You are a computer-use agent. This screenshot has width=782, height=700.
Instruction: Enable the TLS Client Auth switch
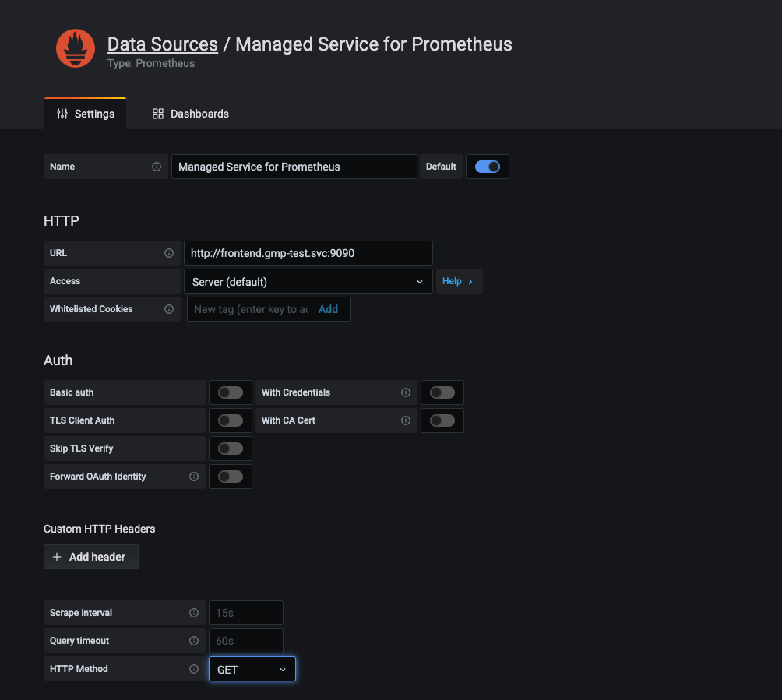point(231,420)
